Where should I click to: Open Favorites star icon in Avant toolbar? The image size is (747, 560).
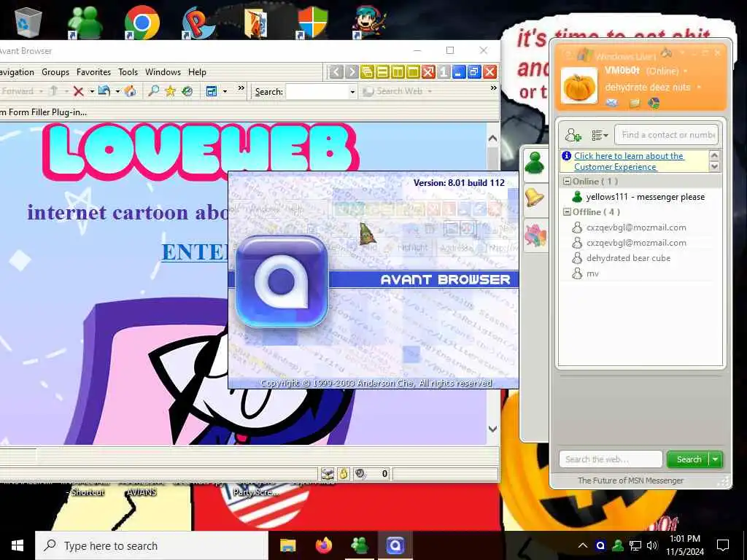point(170,91)
